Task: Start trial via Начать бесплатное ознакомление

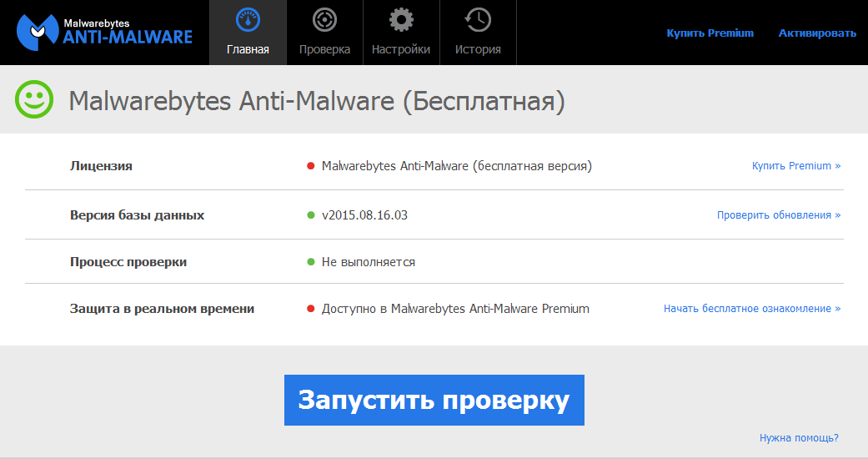Action: point(752,309)
